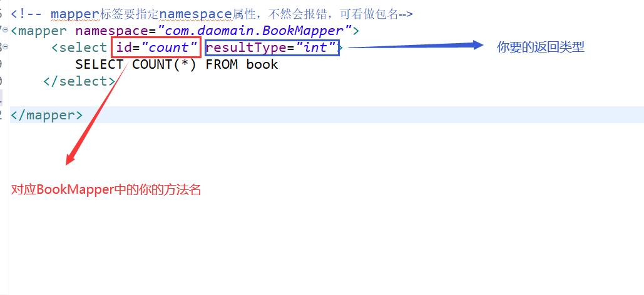This screenshot has height=295, width=644.
Task: Click the closing </mapper> tag
Action: coord(47,115)
